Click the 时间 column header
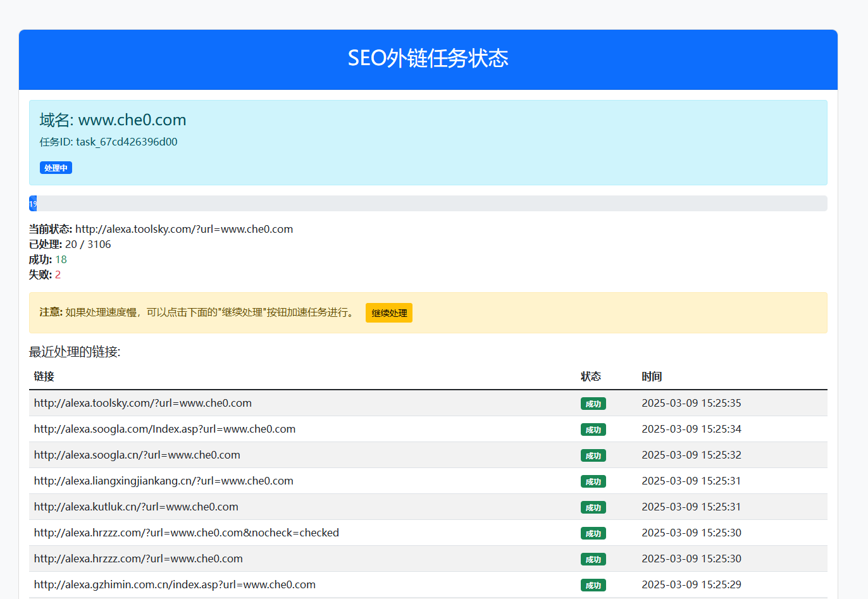This screenshot has width=868, height=599. click(x=652, y=376)
